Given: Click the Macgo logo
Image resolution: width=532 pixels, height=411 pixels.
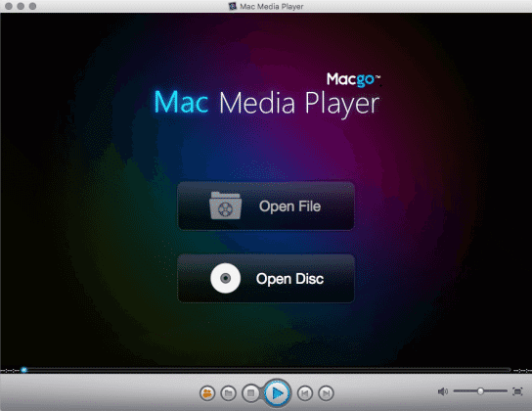Looking at the screenshot, I should click(x=353, y=80).
